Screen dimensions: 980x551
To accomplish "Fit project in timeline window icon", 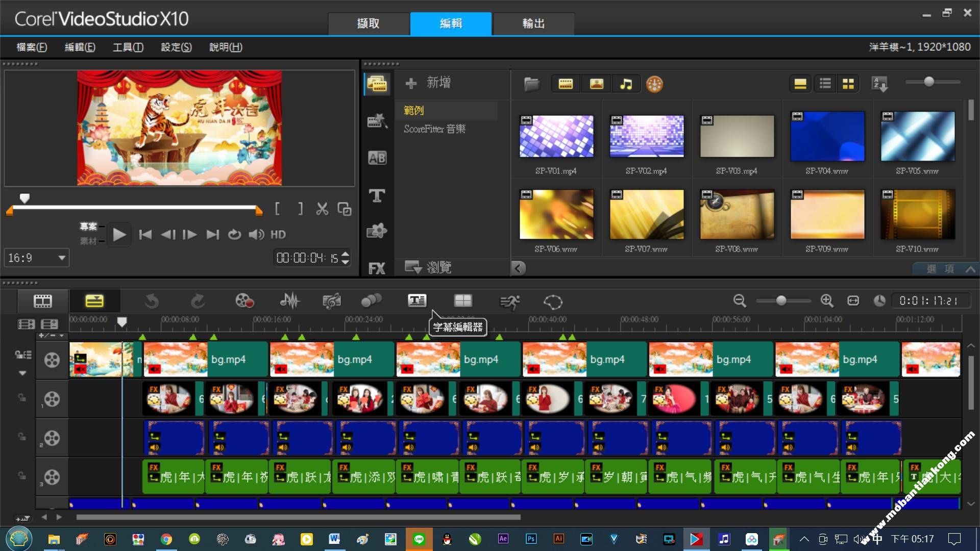I will [x=853, y=301].
